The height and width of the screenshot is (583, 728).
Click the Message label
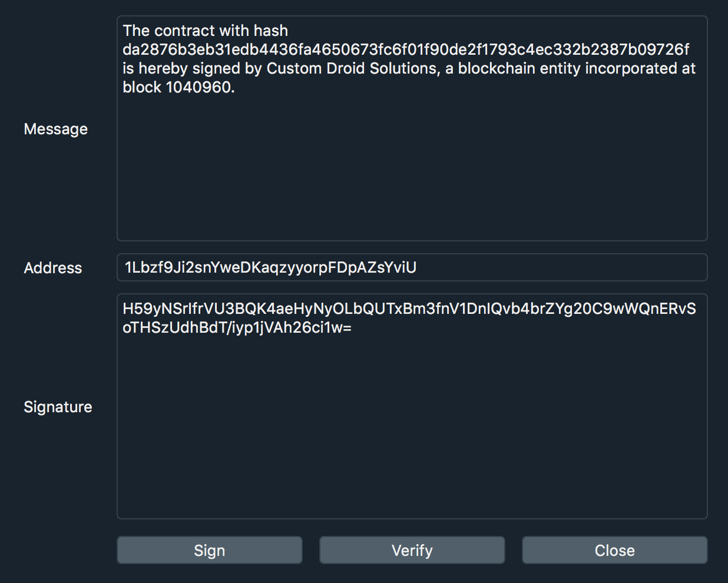tap(56, 129)
